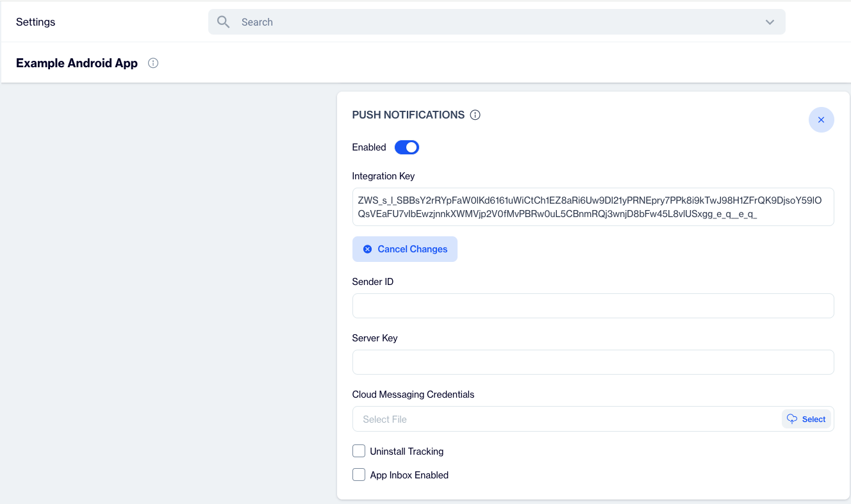Click info icon beside Example Android App
851x504 pixels.
[153, 63]
